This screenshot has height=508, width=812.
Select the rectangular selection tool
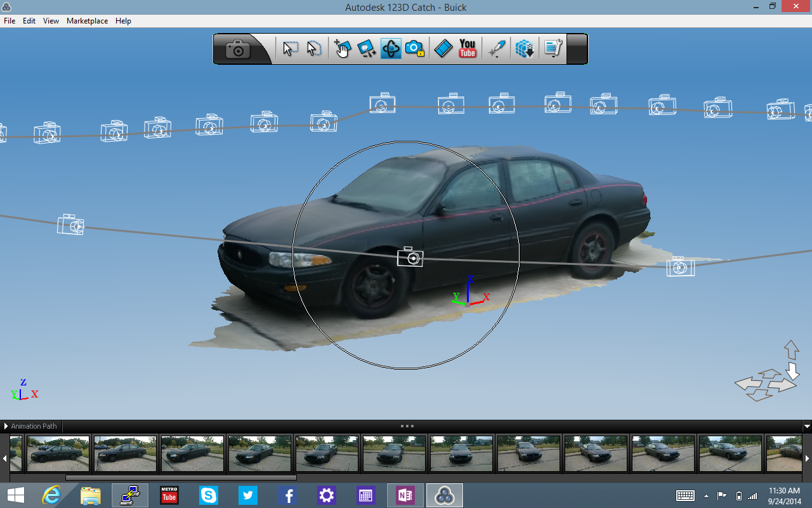point(291,49)
